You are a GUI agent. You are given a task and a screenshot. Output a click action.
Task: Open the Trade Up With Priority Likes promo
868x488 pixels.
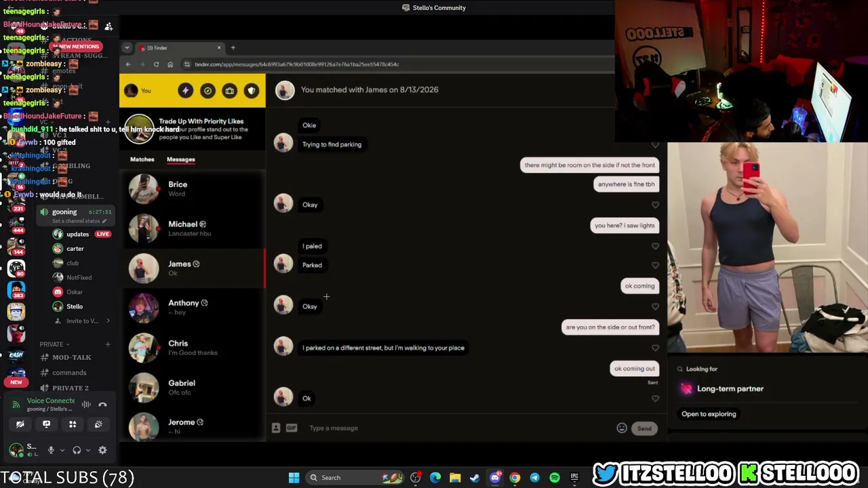(x=193, y=129)
